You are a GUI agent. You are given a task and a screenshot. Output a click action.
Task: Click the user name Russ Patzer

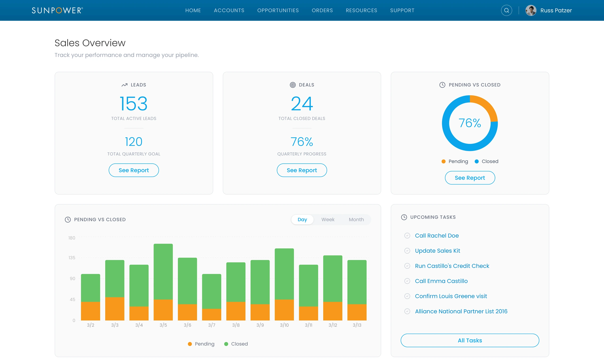click(556, 10)
